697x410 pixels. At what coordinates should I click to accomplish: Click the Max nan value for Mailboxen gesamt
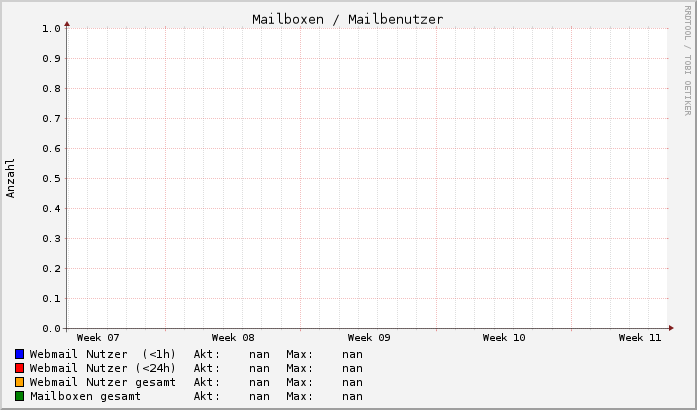point(352,396)
